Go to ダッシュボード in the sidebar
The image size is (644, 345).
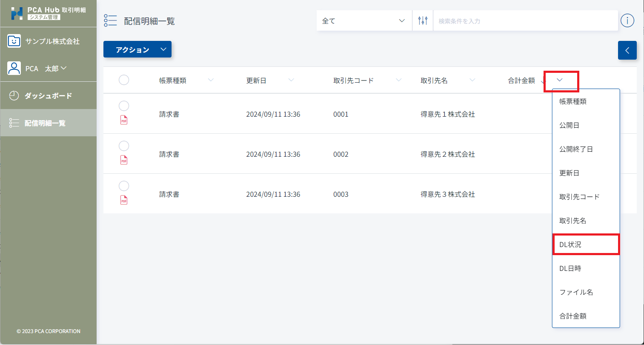49,96
